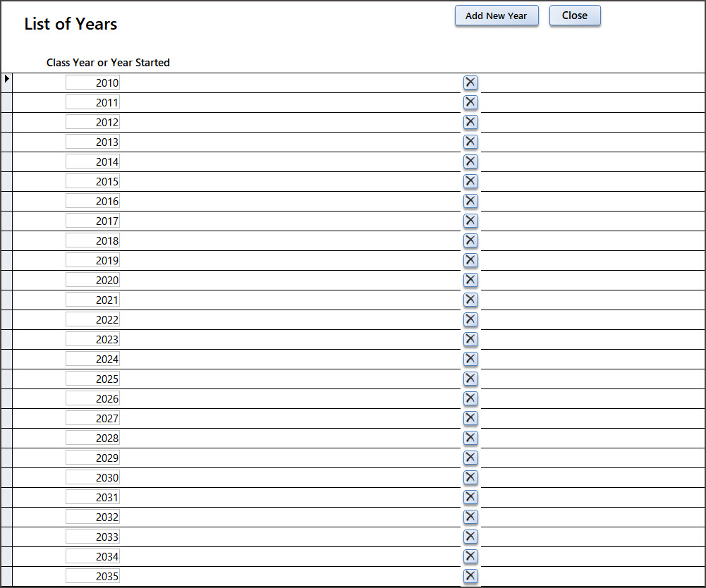This screenshot has height=588, width=706.
Task: Remove the 2031 row
Action: click(x=470, y=497)
